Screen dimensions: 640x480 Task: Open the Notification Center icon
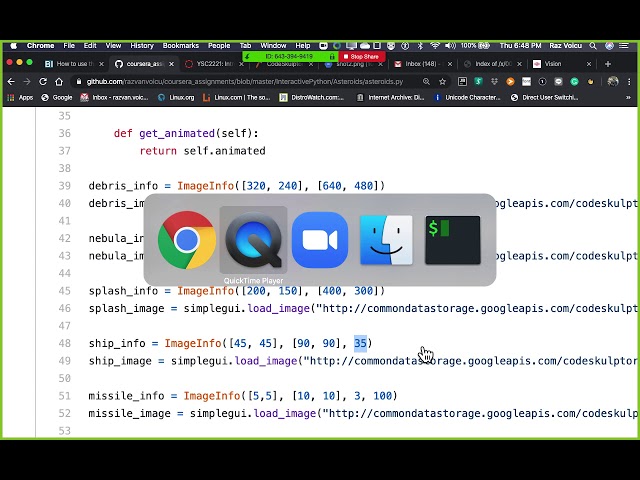[x=624, y=46]
